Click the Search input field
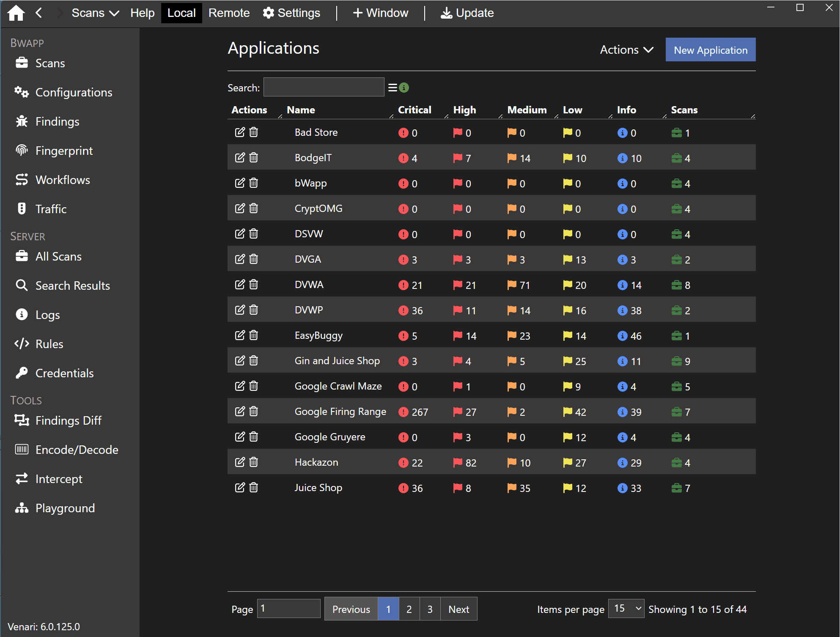The height and width of the screenshot is (637, 840). (324, 88)
